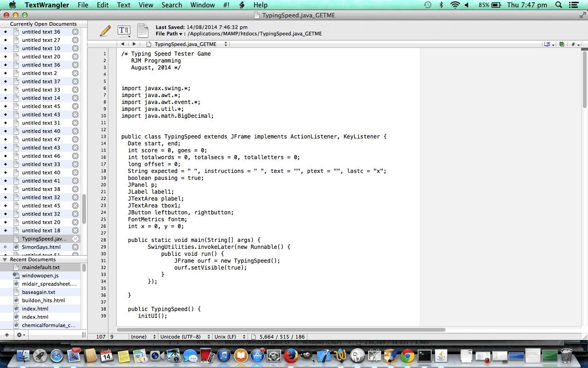Viewport: 588px width, 368px height.
Task: Open the Search menu
Action: (171, 5)
